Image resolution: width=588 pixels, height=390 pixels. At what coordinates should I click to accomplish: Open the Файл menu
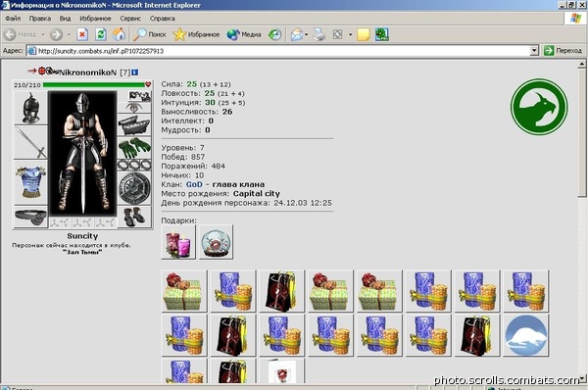(x=13, y=19)
